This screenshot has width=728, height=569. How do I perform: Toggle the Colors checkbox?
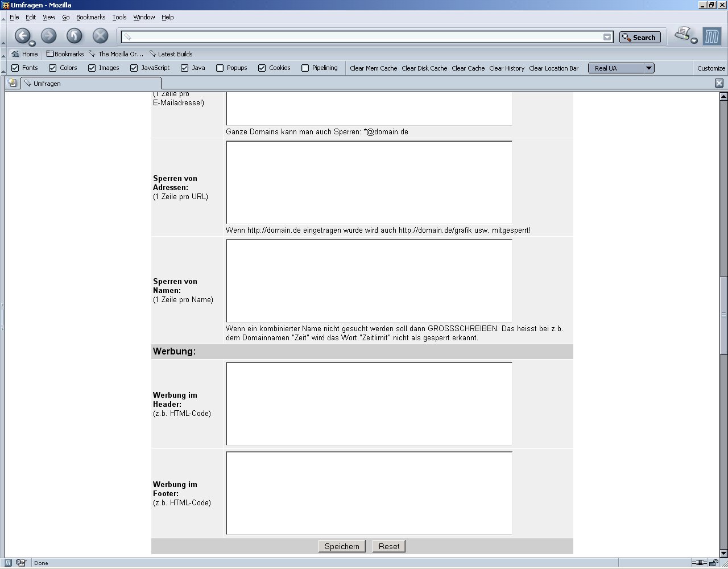[x=53, y=68]
